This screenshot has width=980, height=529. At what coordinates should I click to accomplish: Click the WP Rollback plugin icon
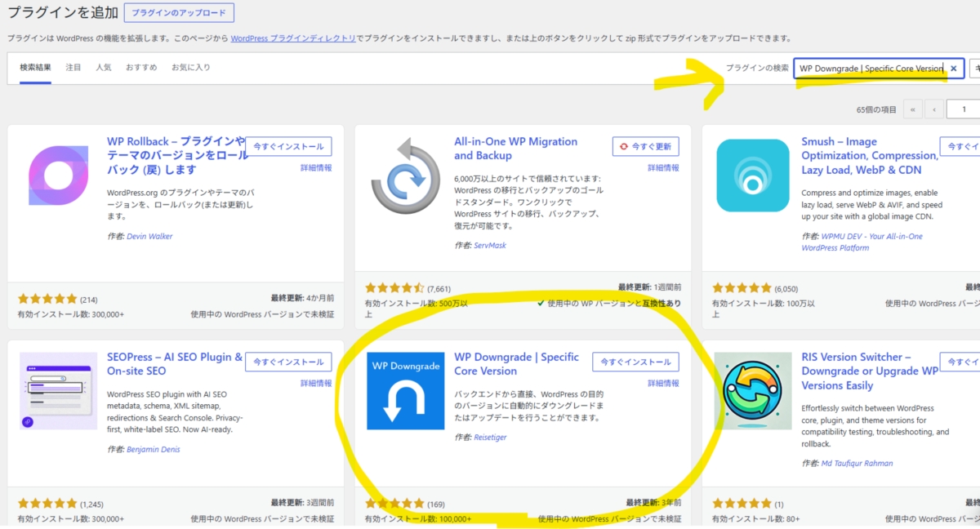click(58, 175)
